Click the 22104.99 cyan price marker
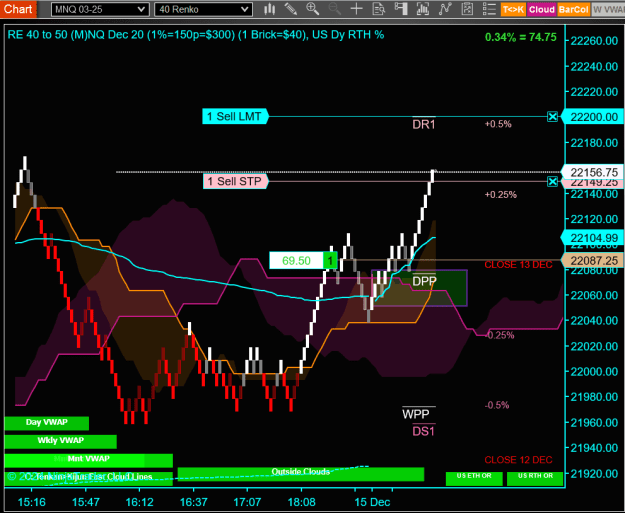The width and height of the screenshot is (625, 513). (593, 238)
